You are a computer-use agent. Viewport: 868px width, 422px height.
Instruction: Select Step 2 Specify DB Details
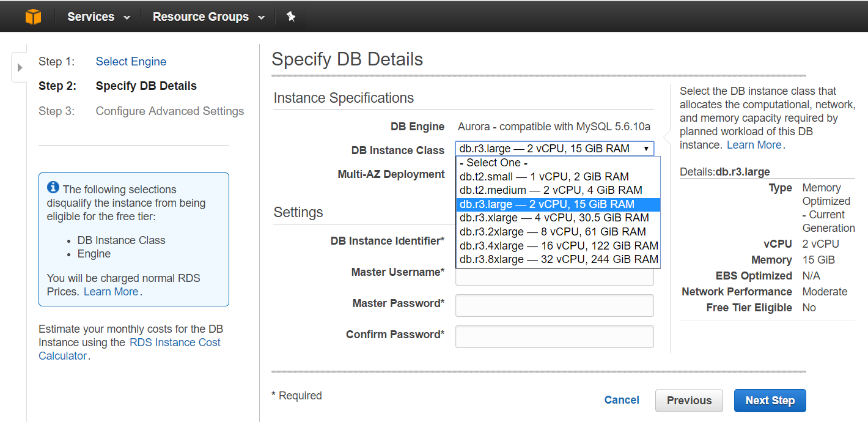click(146, 86)
